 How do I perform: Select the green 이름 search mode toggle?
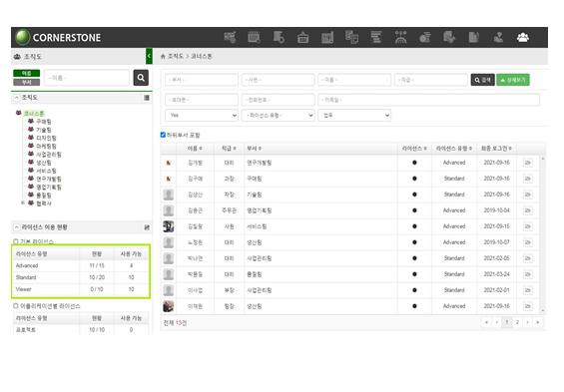27,73
